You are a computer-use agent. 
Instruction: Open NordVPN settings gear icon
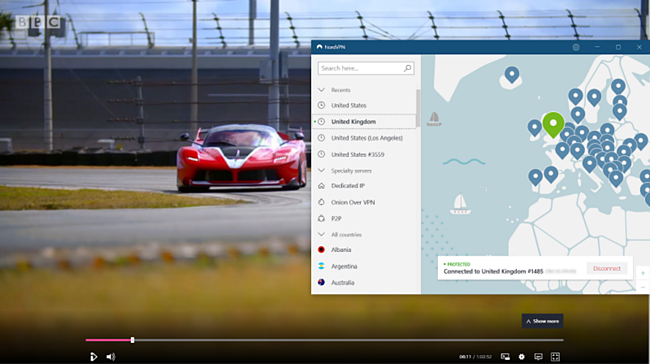576,47
